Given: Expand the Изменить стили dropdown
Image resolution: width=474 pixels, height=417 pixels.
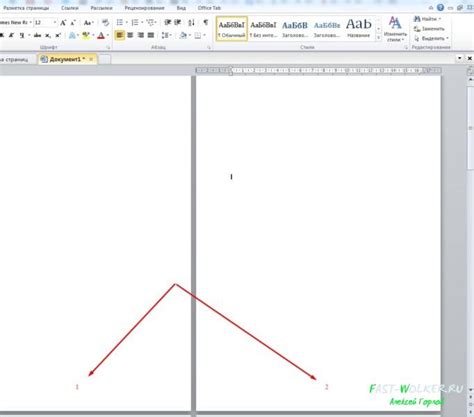Looking at the screenshot, I should click(x=395, y=29).
